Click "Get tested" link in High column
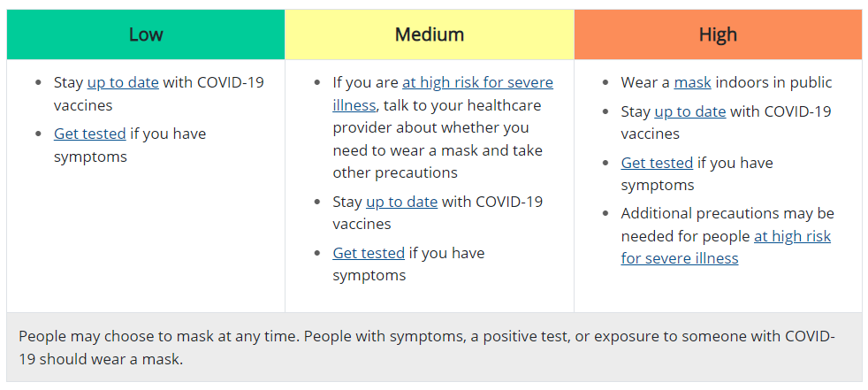 657,163
